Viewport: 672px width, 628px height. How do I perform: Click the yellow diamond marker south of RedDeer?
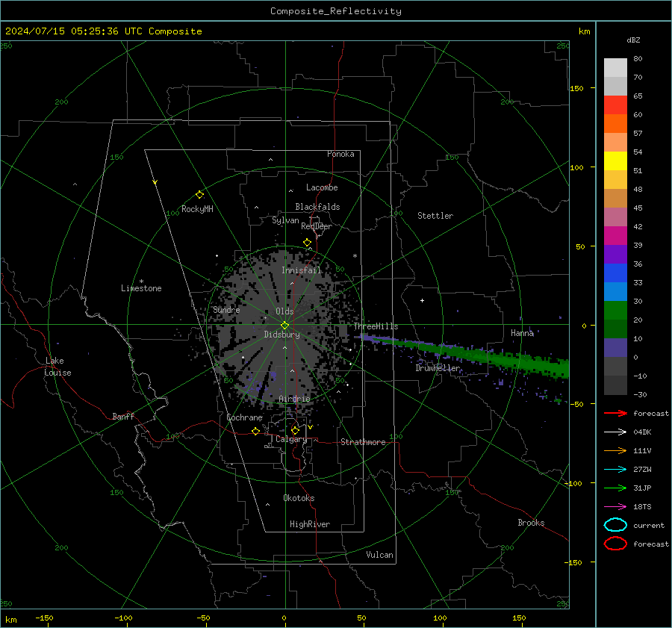tap(308, 243)
